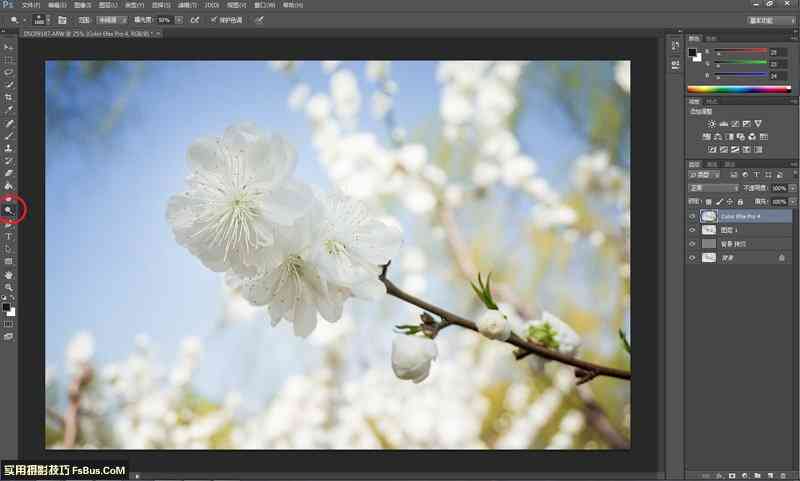Toggle the Protect Tones checkbox
Image resolution: width=800 pixels, height=481 pixels.
(x=211, y=19)
